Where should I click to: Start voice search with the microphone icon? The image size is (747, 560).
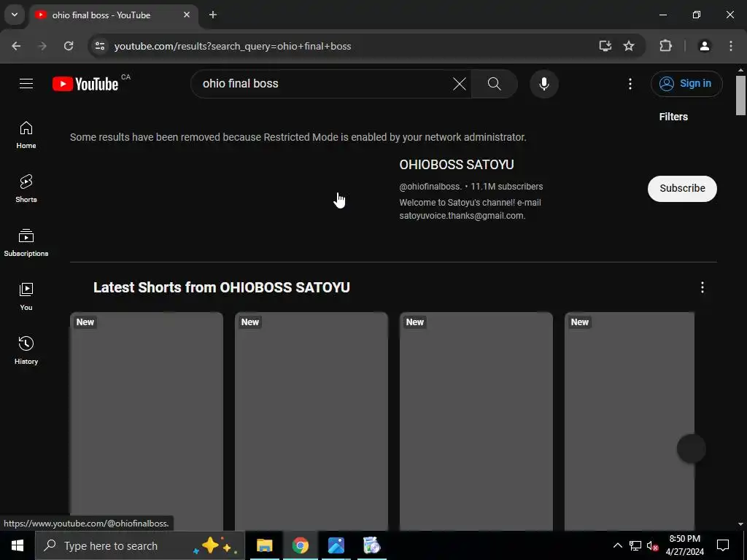click(544, 84)
